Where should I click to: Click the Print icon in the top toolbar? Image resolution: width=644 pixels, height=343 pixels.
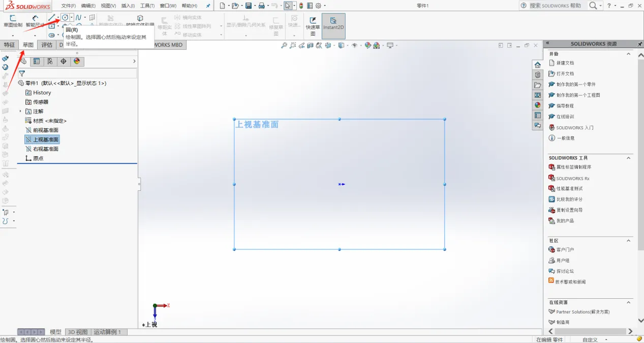tap(261, 6)
